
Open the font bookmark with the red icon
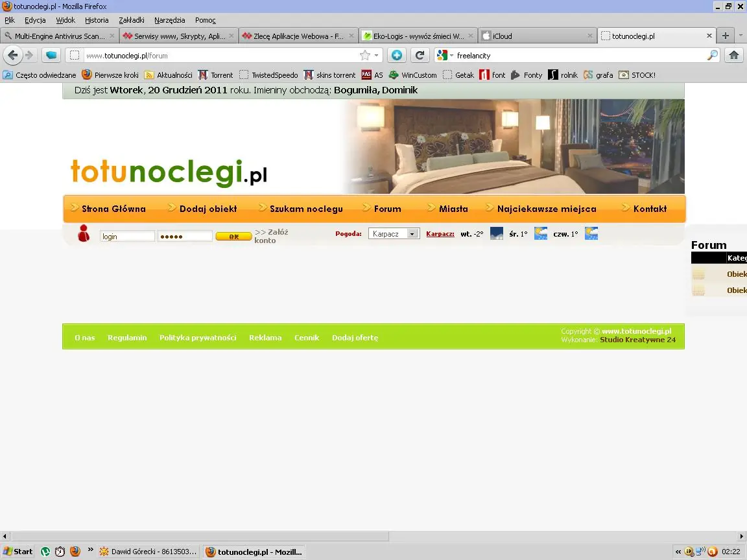(492, 75)
